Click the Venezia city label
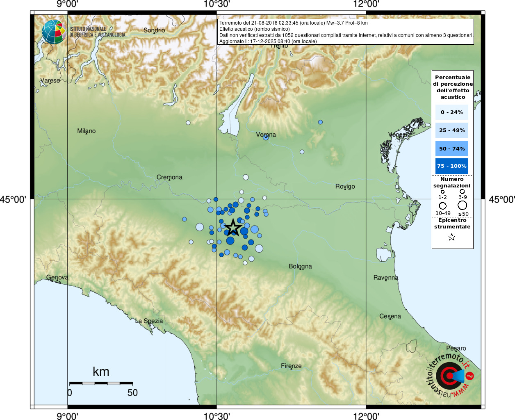The height and width of the screenshot is (420, 515). [399, 135]
